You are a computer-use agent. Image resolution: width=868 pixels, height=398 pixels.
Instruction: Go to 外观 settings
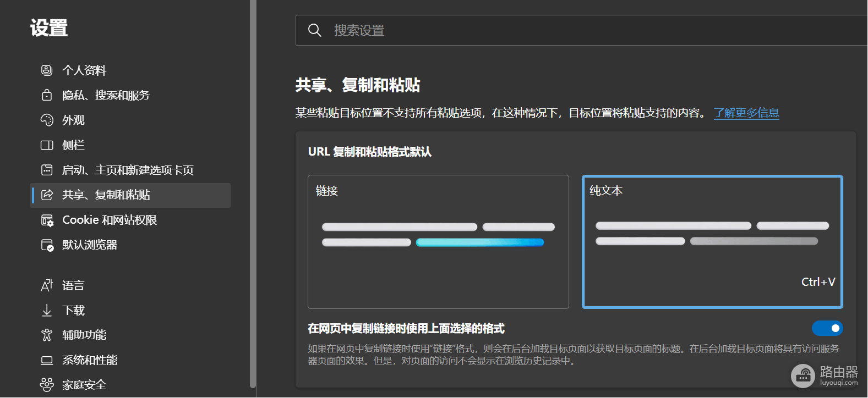(130, 120)
